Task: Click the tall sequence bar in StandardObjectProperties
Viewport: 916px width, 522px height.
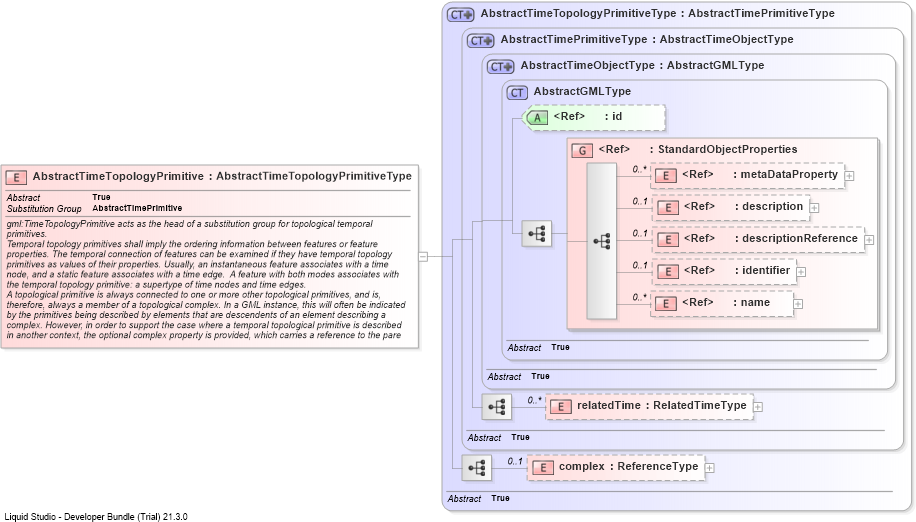Action: pyautogui.click(x=602, y=241)
